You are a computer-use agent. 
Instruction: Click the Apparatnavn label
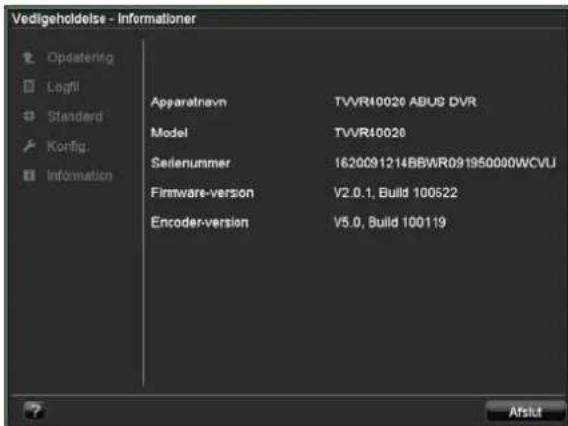coord(189,102)
